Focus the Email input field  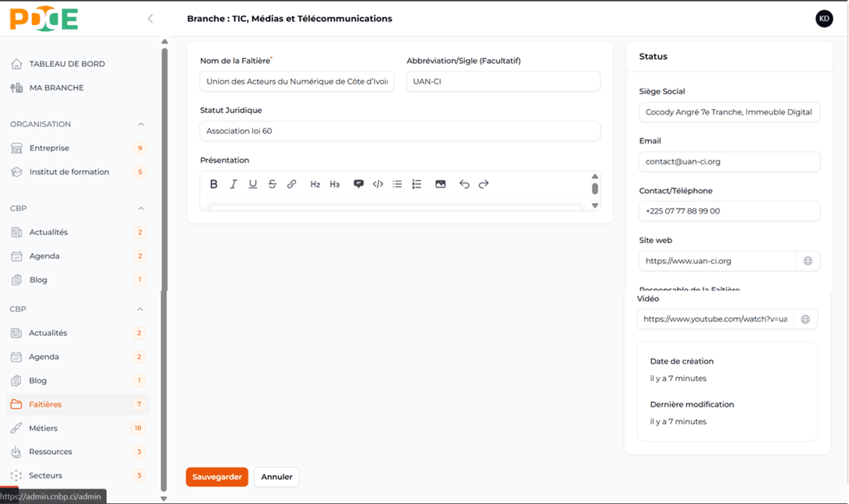click(x=729, y=162)
